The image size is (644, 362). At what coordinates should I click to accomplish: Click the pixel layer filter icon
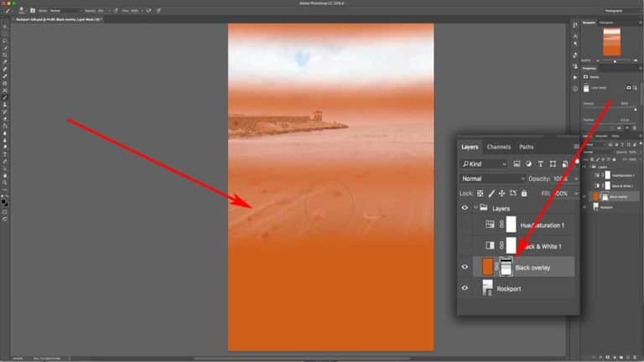[x=517, y=163]
